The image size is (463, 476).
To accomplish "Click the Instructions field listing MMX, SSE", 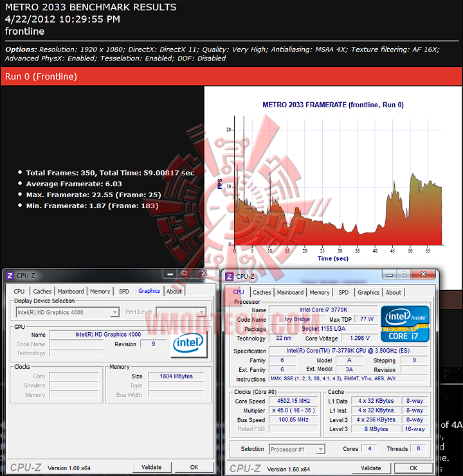I will click(348, 378).
